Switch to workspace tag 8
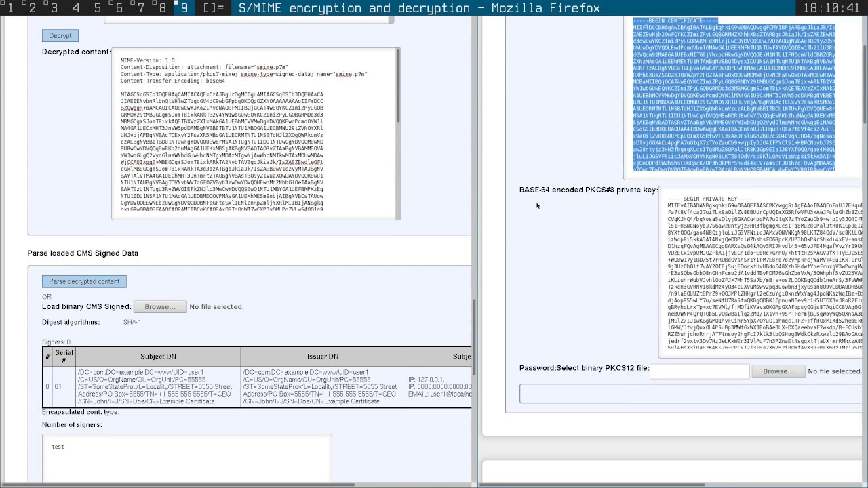The height and width of the screenshot is (488, 868). pyautogui.click(x=163, y=8)
